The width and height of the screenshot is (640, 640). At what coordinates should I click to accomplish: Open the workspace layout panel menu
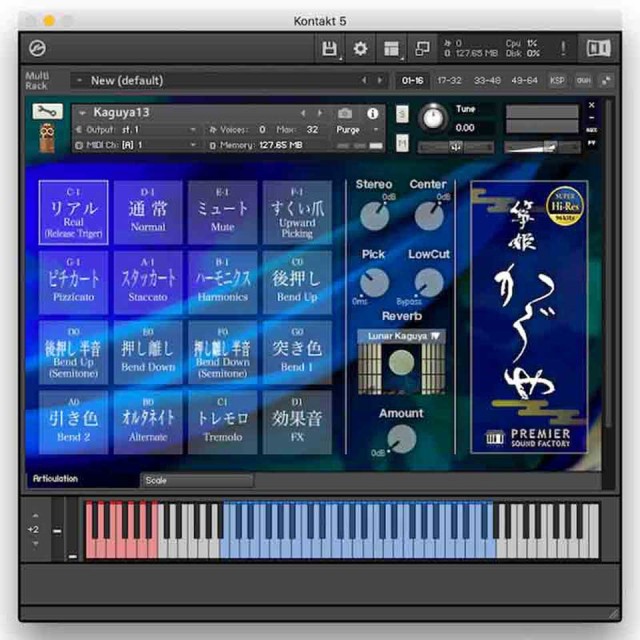tap(391, 49)
